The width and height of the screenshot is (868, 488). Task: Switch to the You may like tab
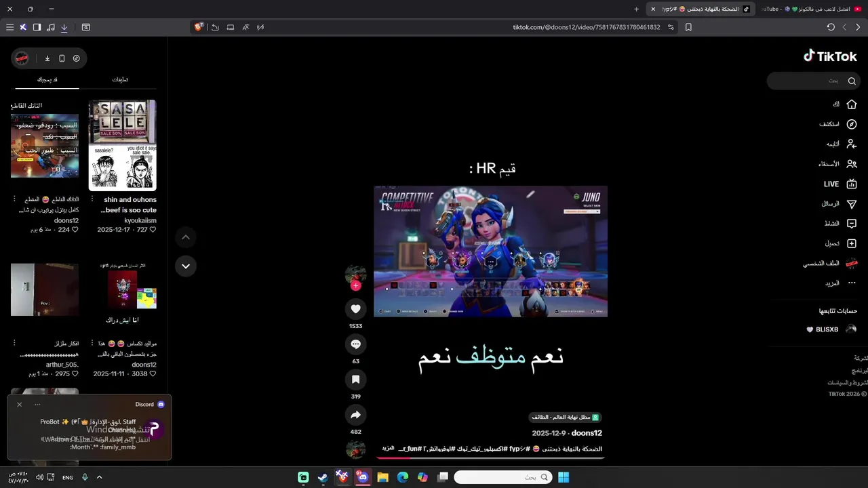click(47, 80)
